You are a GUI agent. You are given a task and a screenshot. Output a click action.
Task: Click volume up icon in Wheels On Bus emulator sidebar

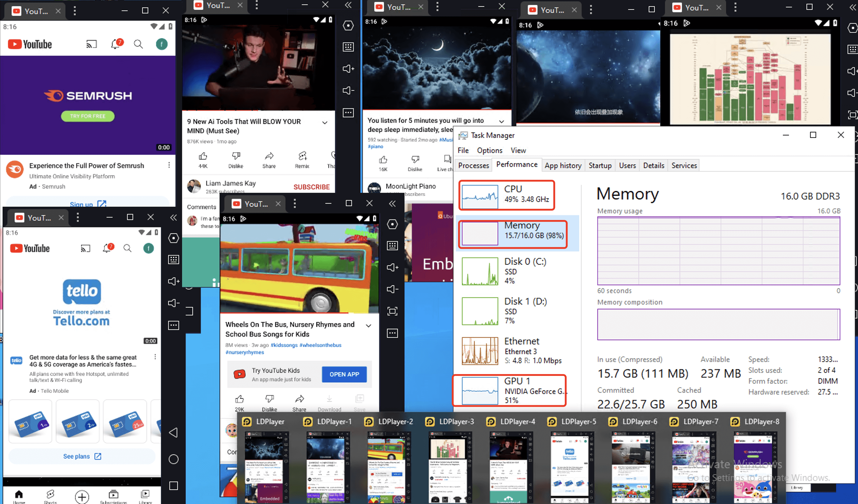point(392,267)
